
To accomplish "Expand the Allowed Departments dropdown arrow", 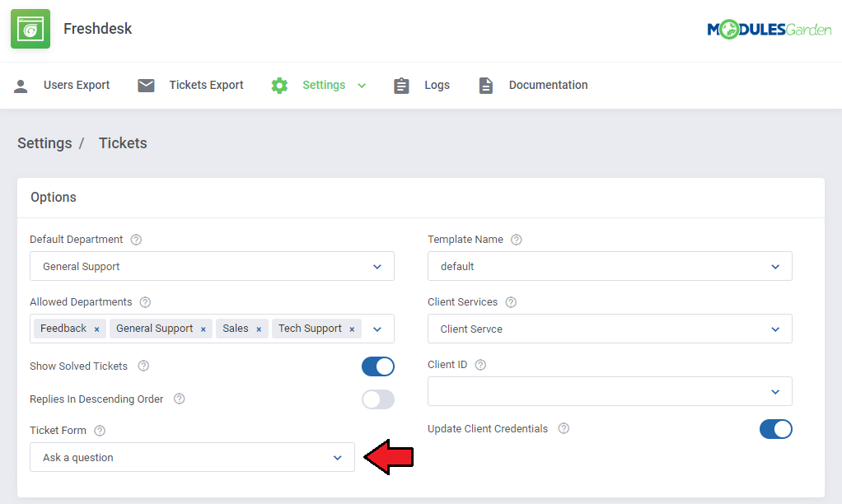I will point(377,329).
